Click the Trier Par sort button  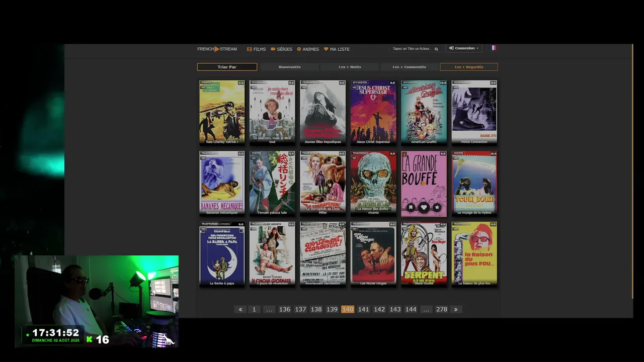coord(227,67)
